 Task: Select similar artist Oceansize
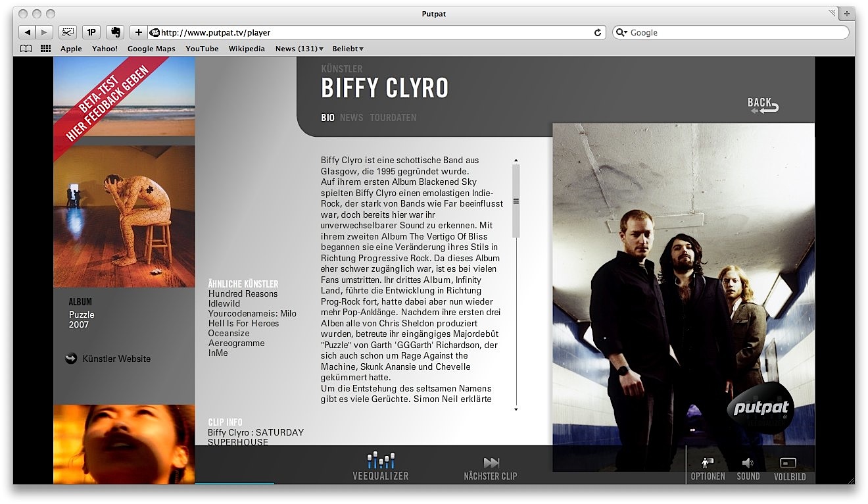(x=229, y=333)
